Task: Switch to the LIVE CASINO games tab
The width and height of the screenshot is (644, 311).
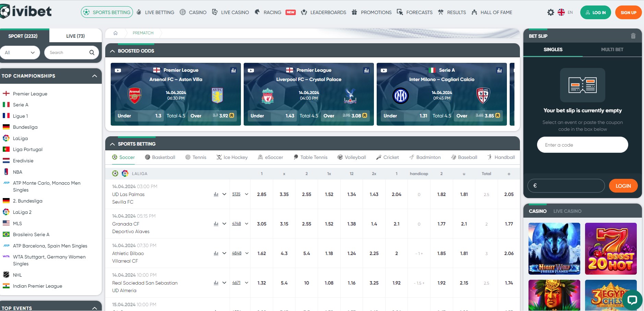Action: (567, 211)
